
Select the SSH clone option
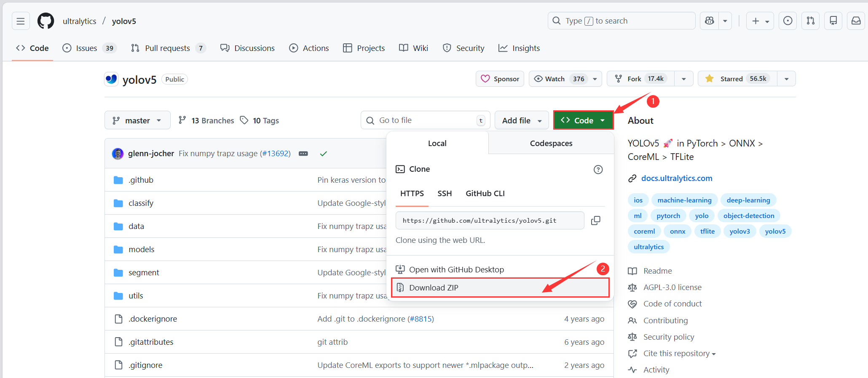coord(445,193)
